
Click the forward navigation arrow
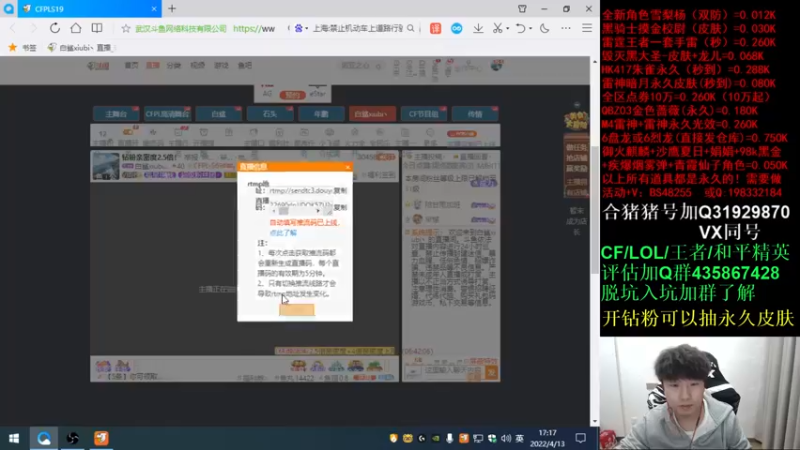coord(34,28)
